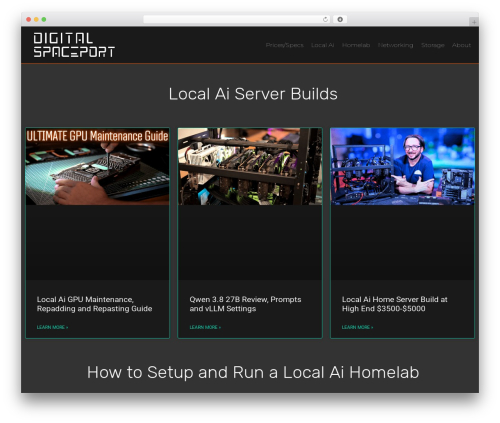Visit the About menu item

(x=461, y=45)
